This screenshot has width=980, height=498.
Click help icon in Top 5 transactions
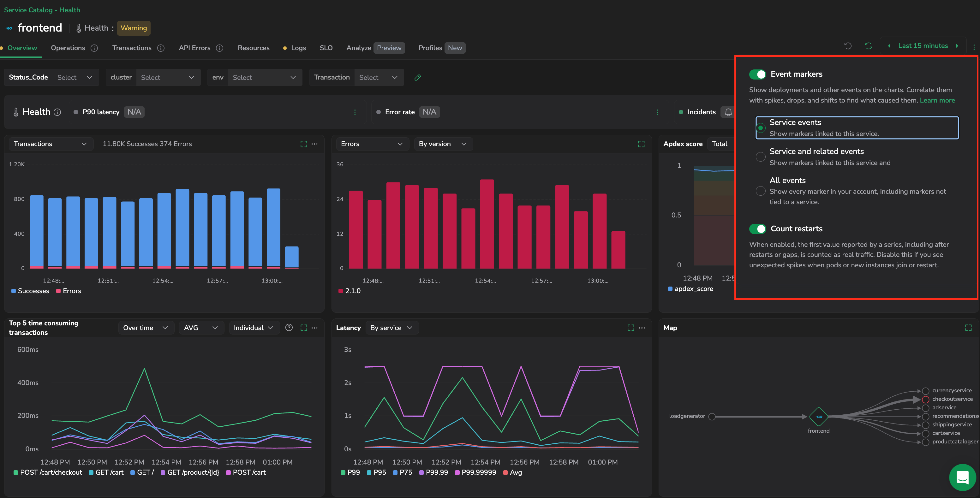(x=289, y=328)
